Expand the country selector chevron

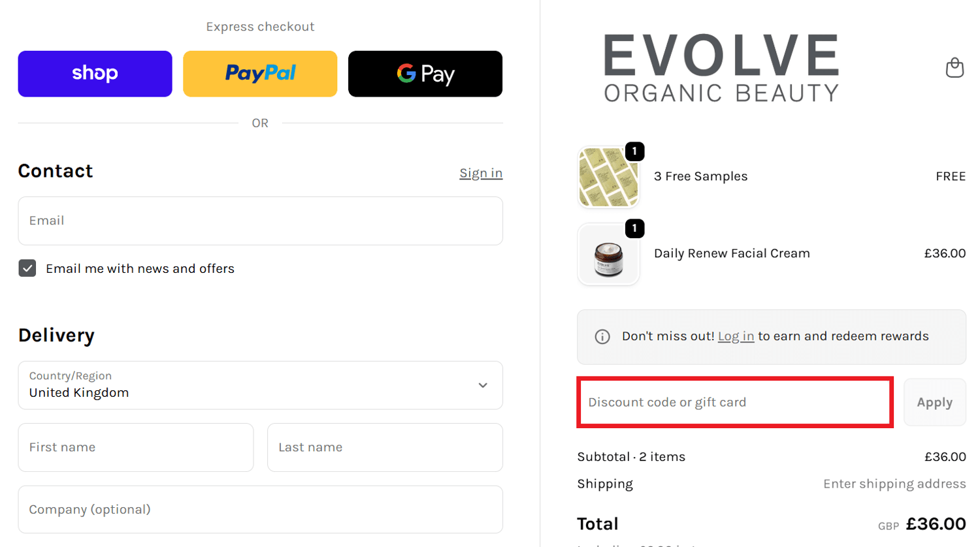click(x=483, y=386)
